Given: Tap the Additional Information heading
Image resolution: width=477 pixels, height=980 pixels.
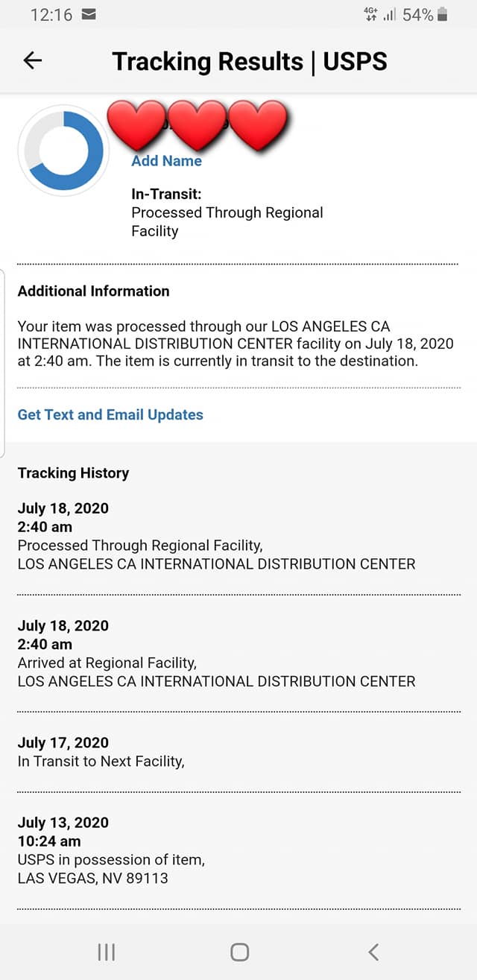Looking at the screenshot, I should click(94, 291).
